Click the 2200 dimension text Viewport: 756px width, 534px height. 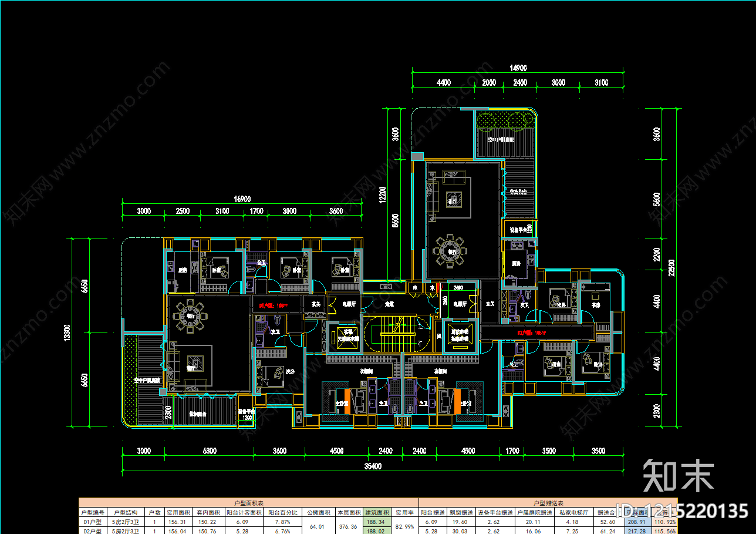pyautogui.click(x=657, y=254)
